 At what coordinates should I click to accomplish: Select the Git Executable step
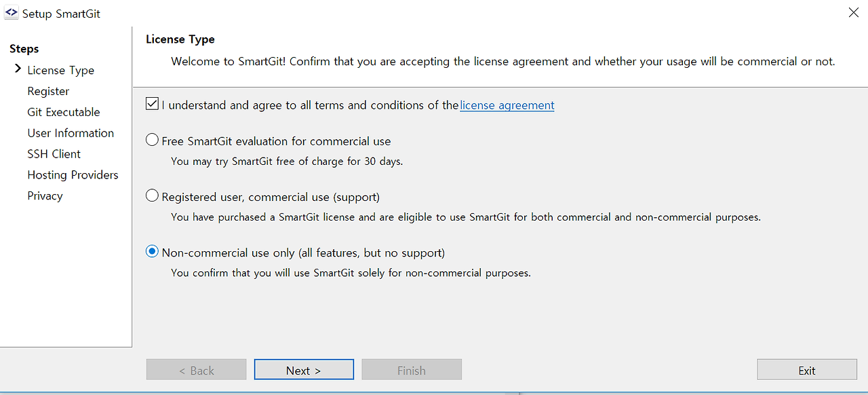pyautogui.click(x=64, y=112)
